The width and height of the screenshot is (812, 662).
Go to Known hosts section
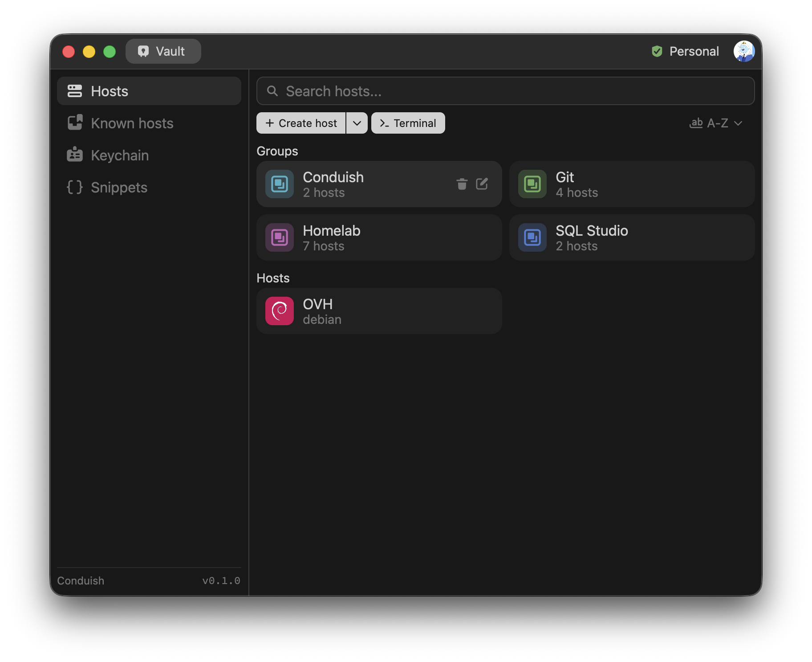[x=149, y=123]
